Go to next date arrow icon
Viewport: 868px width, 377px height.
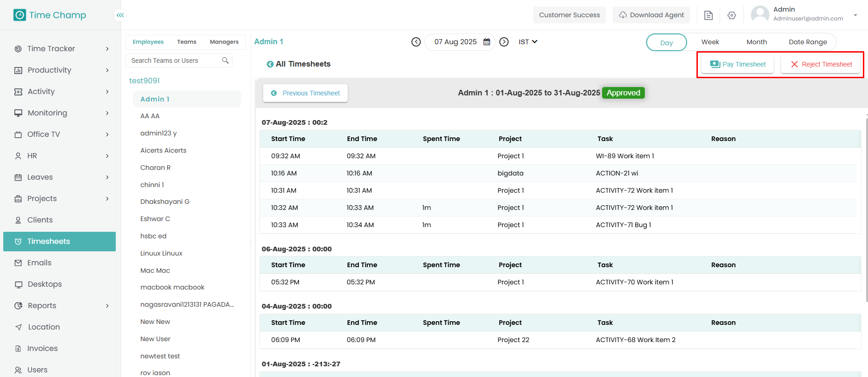click(x=504, y=42)
